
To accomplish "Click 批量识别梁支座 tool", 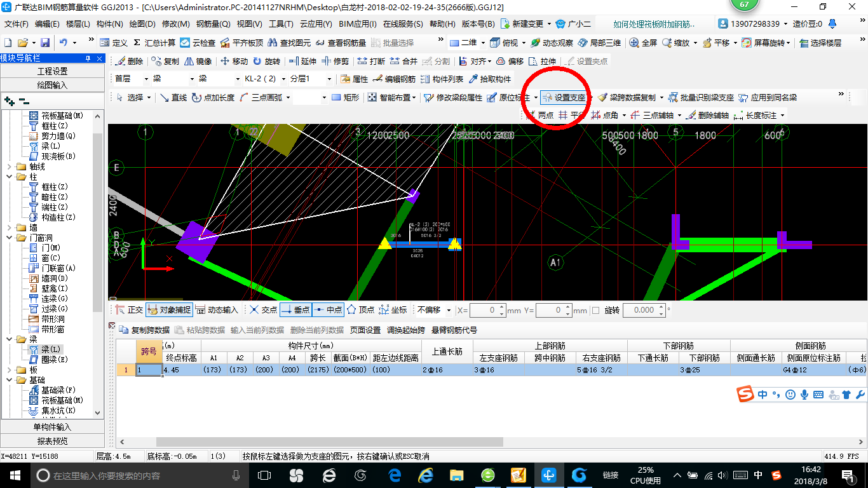I will pyautogui.click(x=701, y=98).
